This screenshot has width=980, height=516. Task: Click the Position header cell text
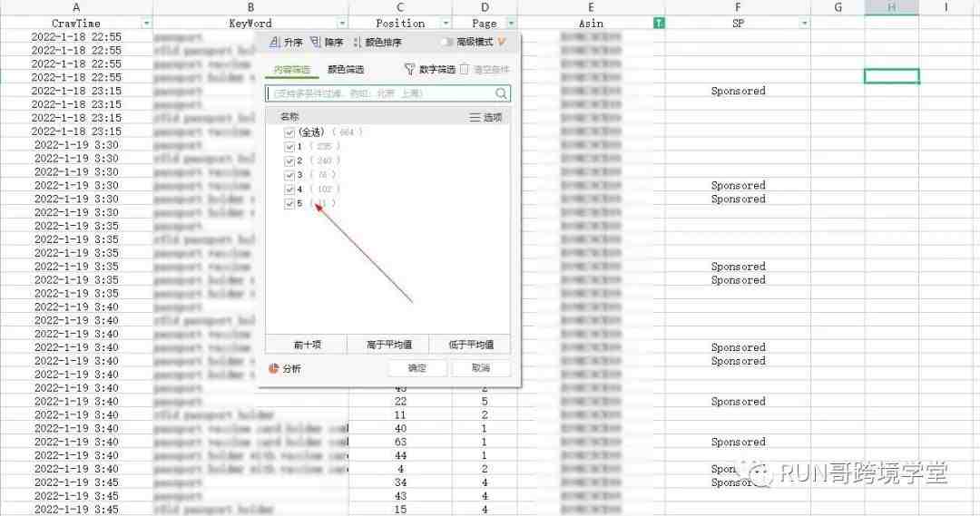[x=400, y=23]
